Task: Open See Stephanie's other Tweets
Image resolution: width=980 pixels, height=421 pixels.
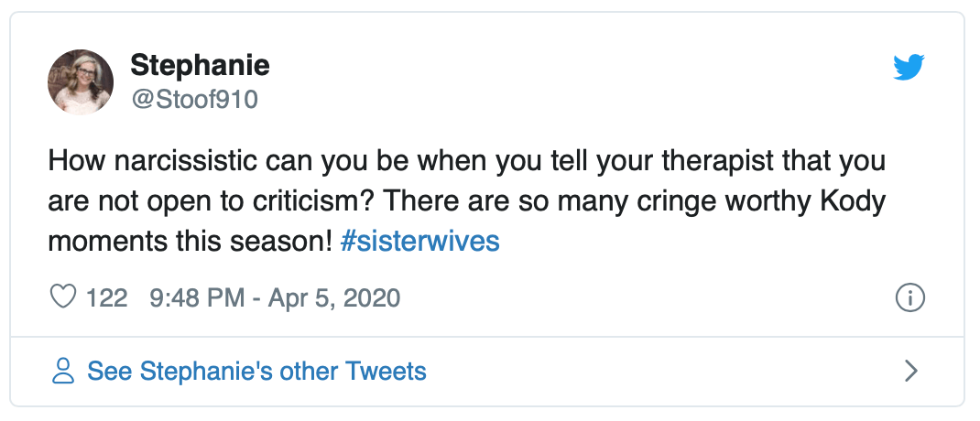Action: [x=256, y=371]
